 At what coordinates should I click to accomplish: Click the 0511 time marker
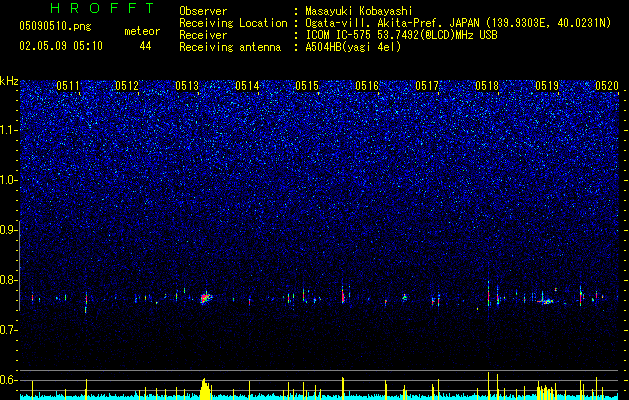click(x=68, y=86)
